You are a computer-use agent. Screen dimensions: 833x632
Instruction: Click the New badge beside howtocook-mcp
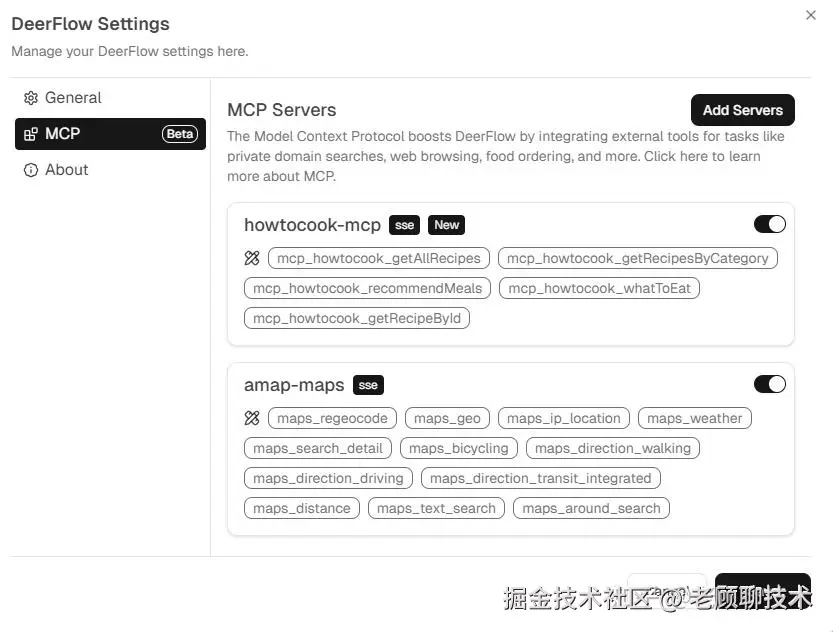tap(446, 225)
